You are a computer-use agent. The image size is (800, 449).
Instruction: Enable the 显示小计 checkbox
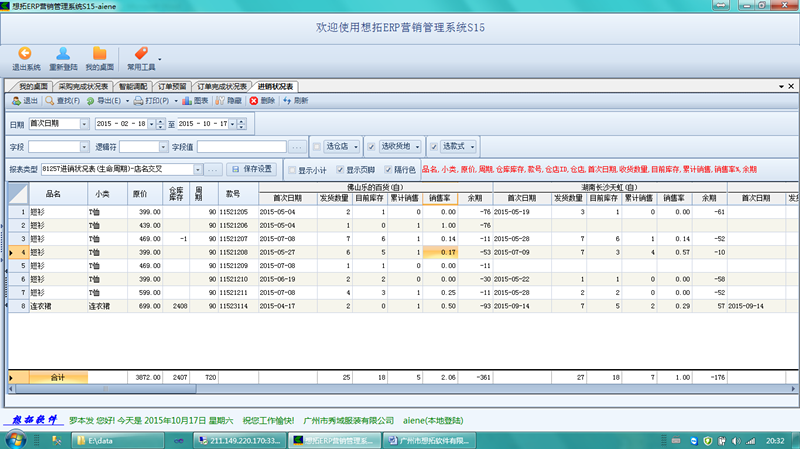coord(292,169)
